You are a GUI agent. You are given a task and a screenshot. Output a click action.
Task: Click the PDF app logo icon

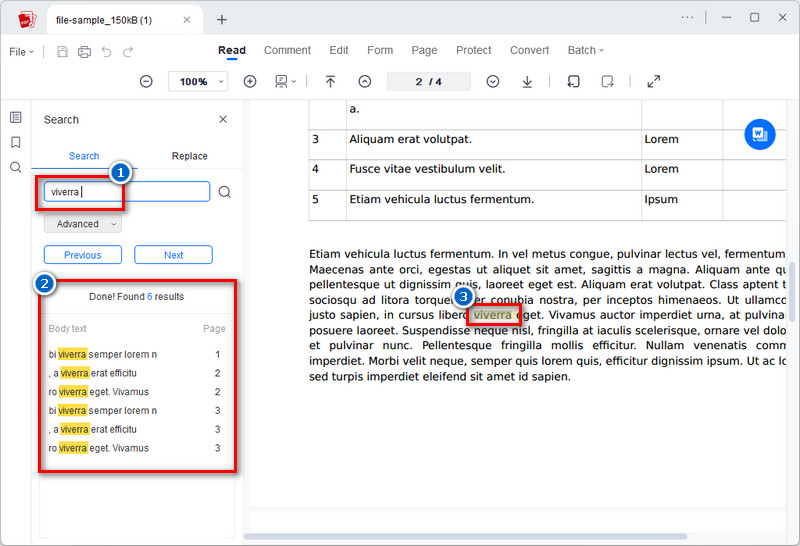click(x=27, y=20)
